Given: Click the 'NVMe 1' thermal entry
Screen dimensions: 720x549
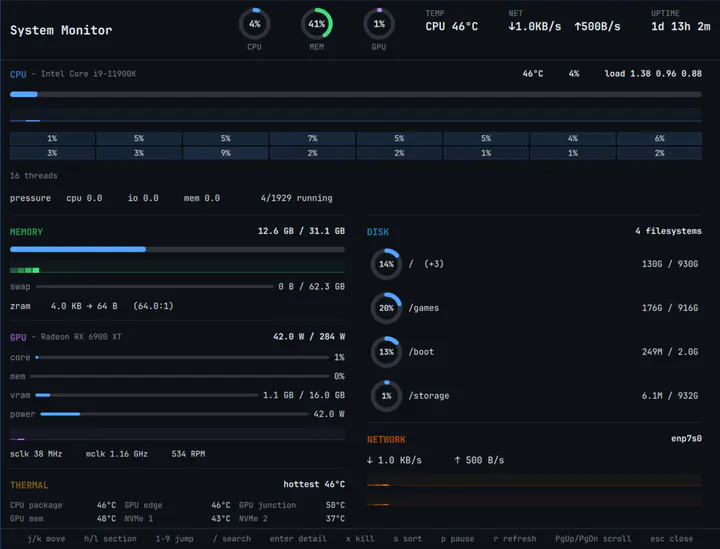Looking at the screenshot, I should pyautogui.click(x=138, y=519).
